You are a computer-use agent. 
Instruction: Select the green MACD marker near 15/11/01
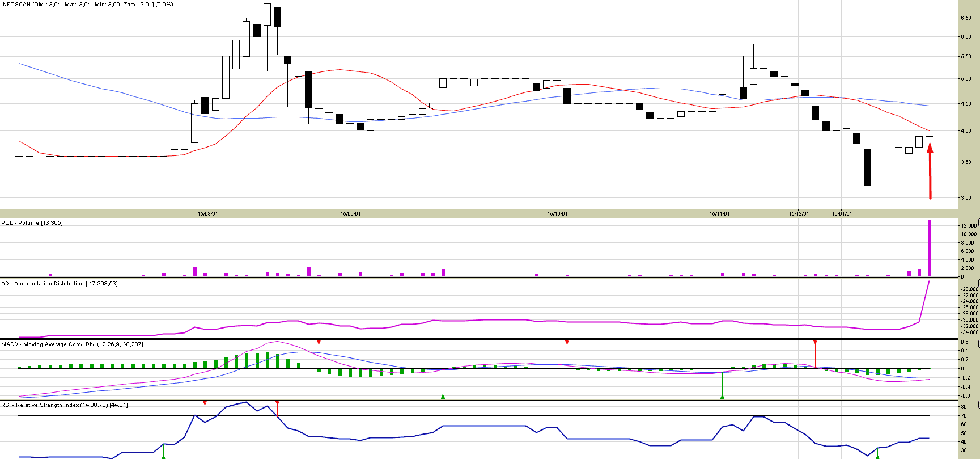pos(722,396)
